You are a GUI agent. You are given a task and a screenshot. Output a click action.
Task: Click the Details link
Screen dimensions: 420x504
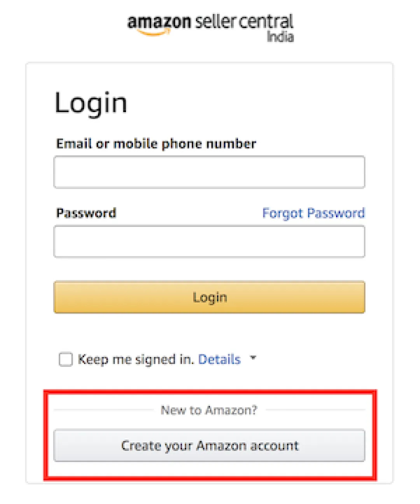coord(219,360)
